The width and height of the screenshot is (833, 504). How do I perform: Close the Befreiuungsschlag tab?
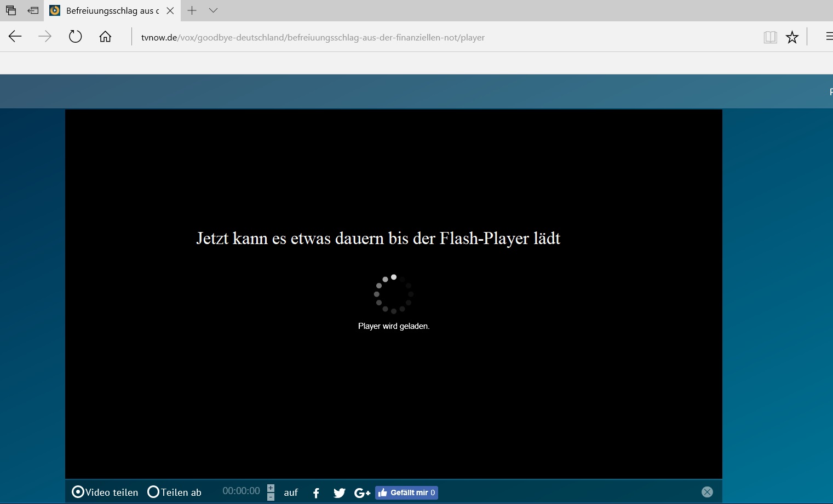170,10
